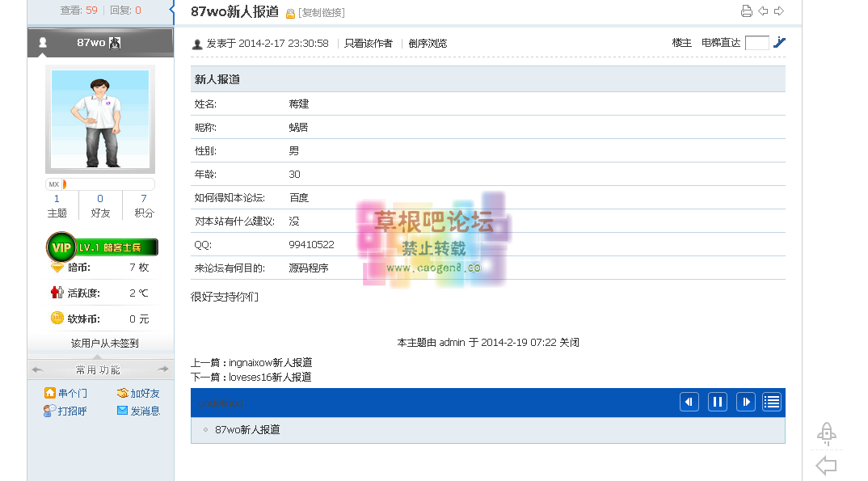Click the 打招呼 greeting icon
Image resolution: width=868 pixels, height=481 pixels.
point(50,411)
